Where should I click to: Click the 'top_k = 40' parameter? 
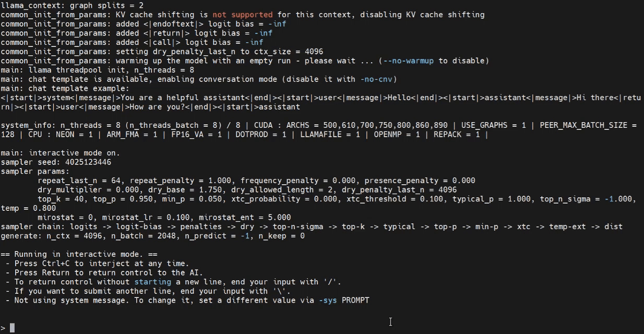61,199
